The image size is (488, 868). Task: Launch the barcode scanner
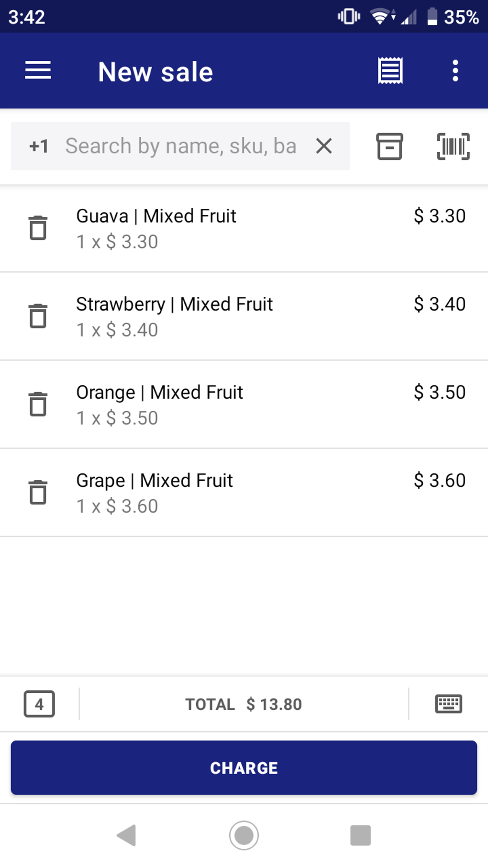pos(453,146)
